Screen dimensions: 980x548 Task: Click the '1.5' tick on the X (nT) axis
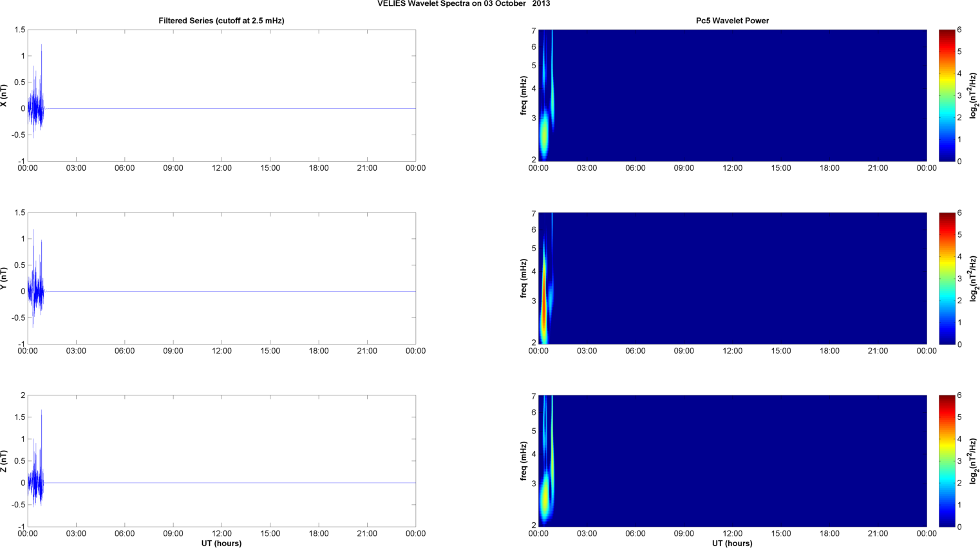[19, 30]
